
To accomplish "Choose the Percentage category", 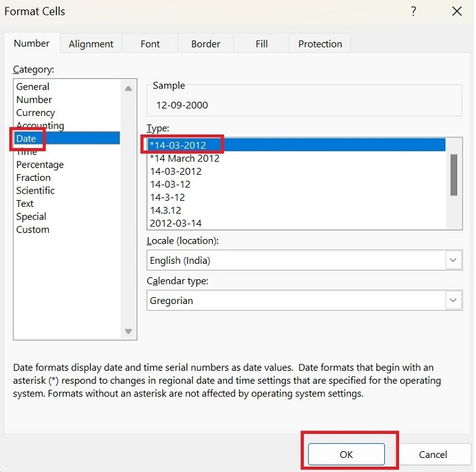I will (x=40, y=165).
